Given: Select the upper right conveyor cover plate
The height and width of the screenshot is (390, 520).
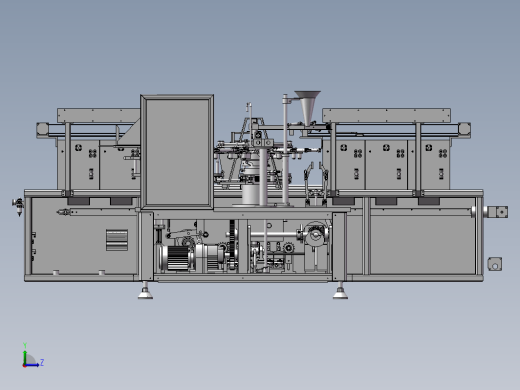Looking at the screenshot, I should (x=386, y=115).
